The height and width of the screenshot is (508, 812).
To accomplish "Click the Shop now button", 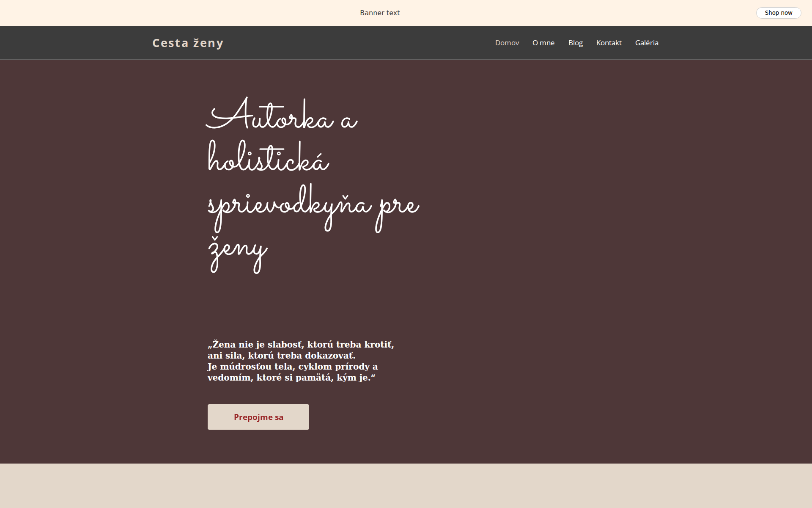I will (778, 13).
